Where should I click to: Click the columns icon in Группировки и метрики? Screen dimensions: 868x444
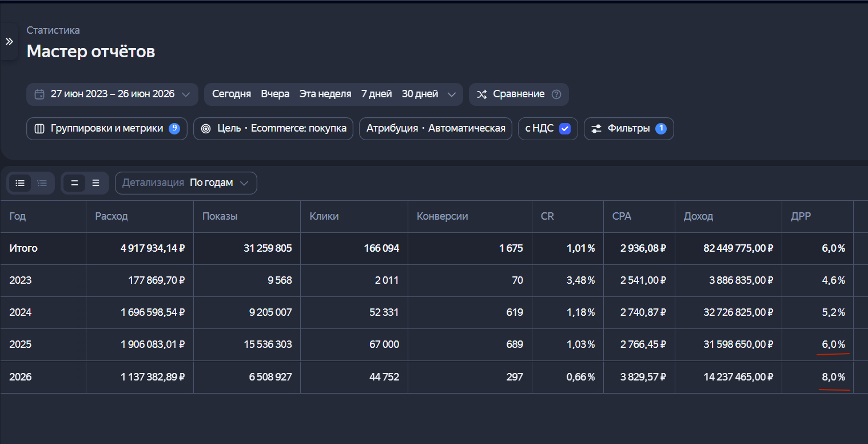[x=39, y=129]
